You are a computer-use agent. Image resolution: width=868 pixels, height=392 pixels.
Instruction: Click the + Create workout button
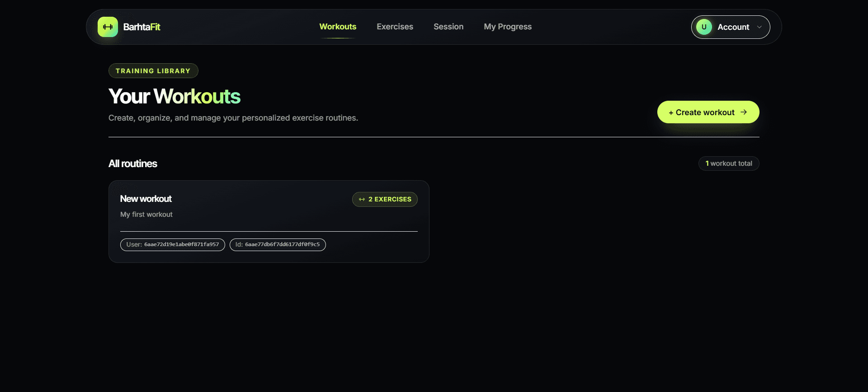pos(708,112)
